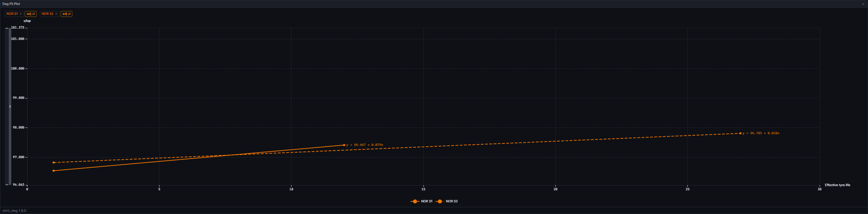Click the NOR S1 line start point
This screenshot has width=868, height=214.
(54, 171)
